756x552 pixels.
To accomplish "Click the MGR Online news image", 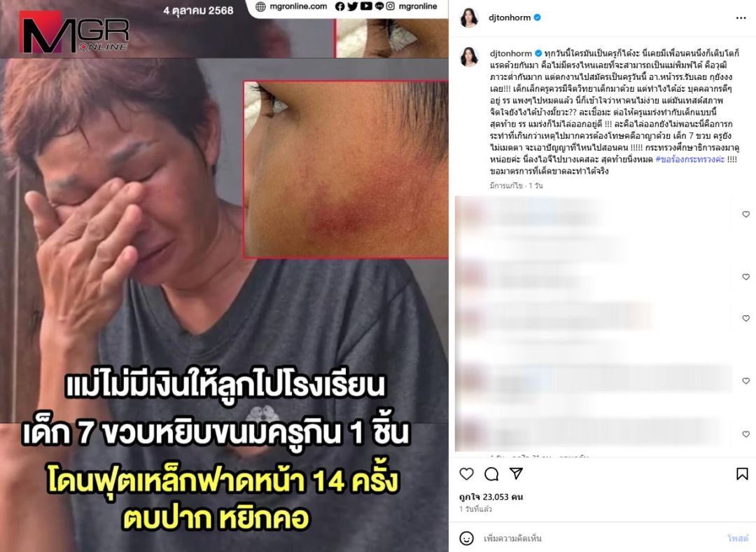I will coord(224,276).
